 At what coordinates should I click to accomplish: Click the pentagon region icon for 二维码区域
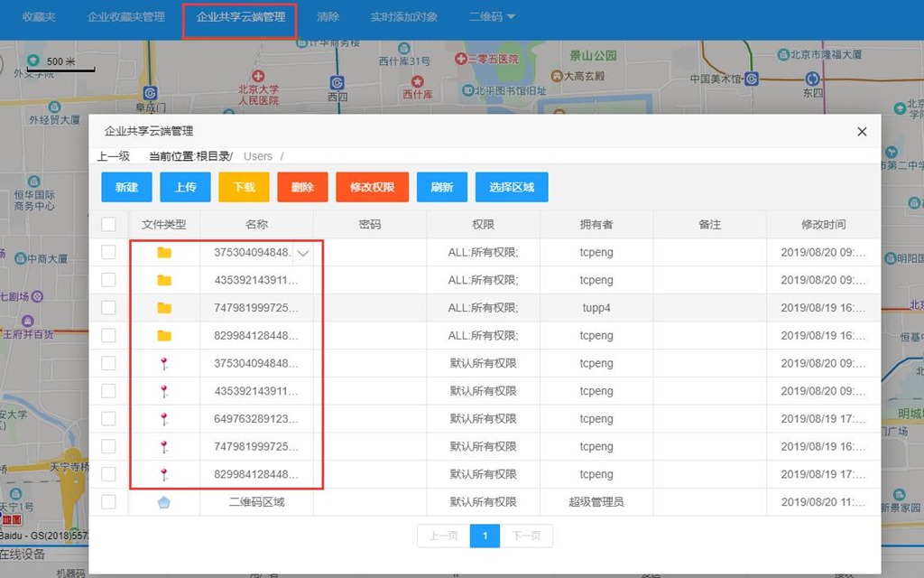164,502
